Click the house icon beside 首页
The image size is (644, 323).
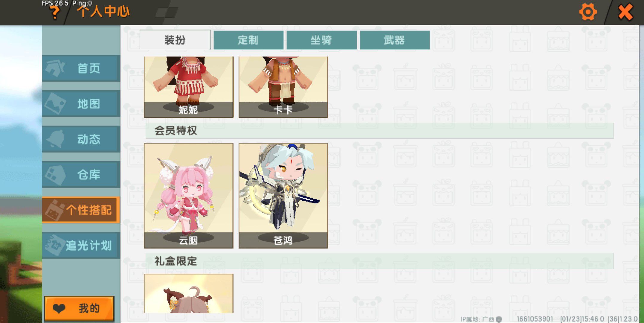click(x=55, y=68)
